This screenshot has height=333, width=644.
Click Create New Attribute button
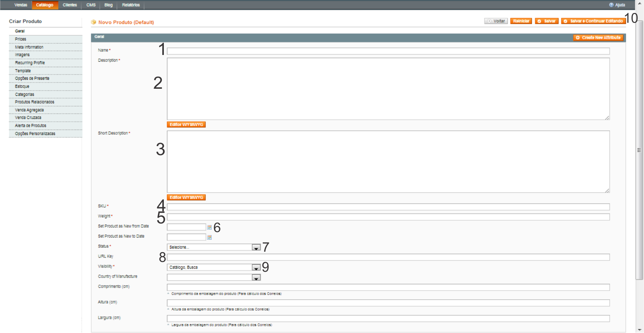(x=598, y=38)
